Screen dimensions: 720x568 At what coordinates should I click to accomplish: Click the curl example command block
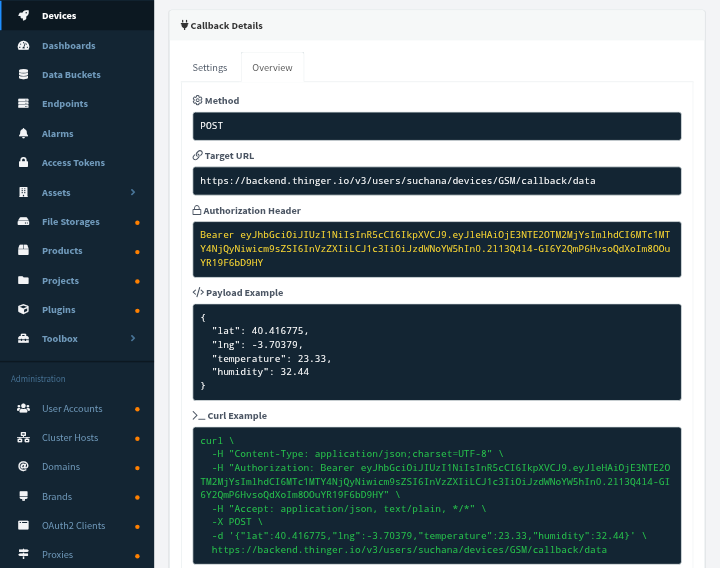437,495
